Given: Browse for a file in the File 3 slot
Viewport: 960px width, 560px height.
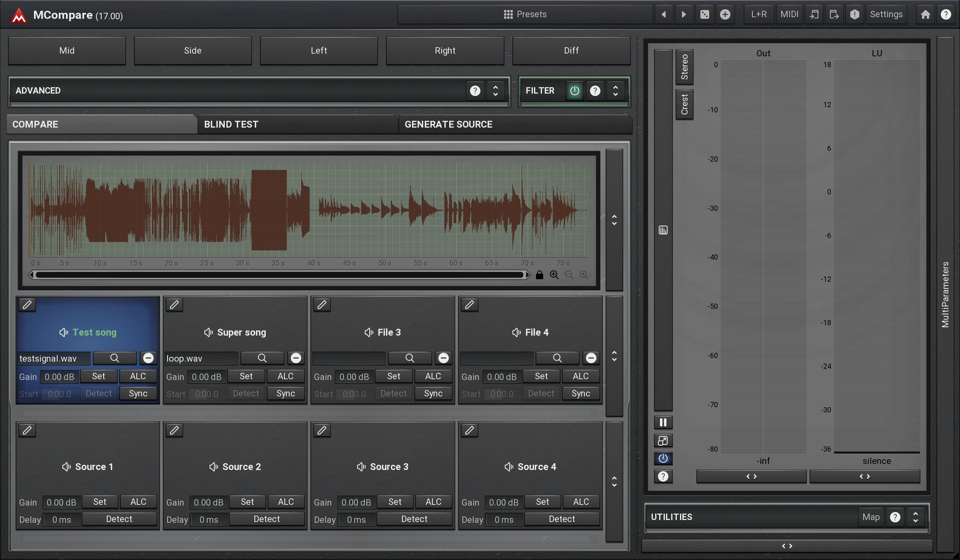Looking at the screenshot, I should click(x=410, y=358).
